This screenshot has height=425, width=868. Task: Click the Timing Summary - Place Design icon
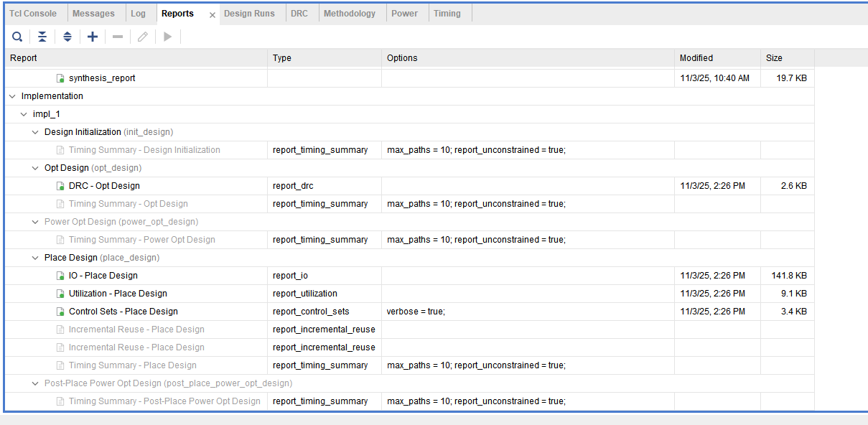coord(61,365)
